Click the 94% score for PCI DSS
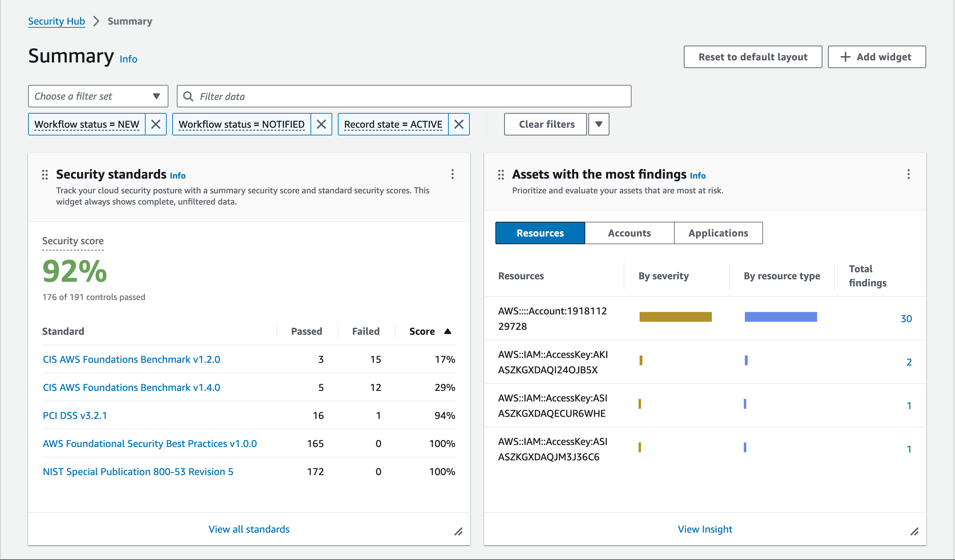Viewport: 955px width, 560px height. [445, 415]
